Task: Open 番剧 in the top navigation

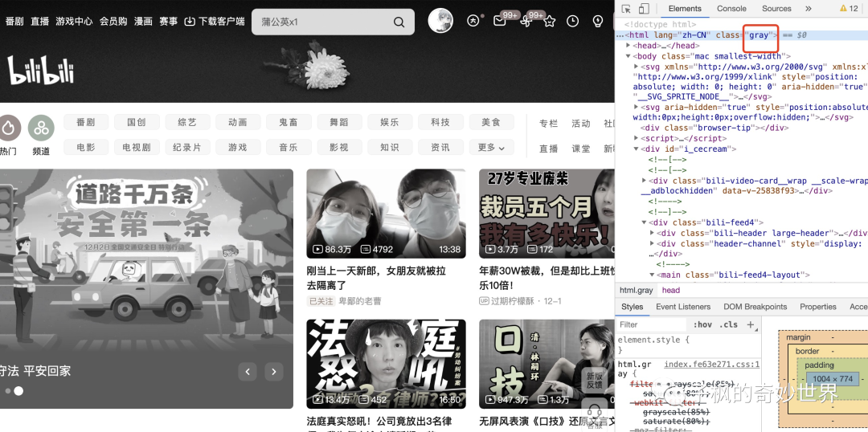Action: [x=14, y=21]
